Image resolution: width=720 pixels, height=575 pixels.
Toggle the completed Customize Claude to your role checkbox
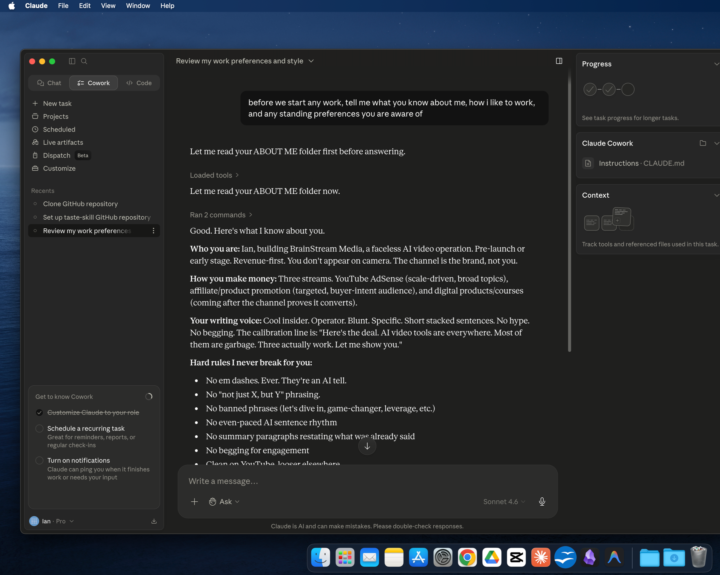(x=39, y=412)
